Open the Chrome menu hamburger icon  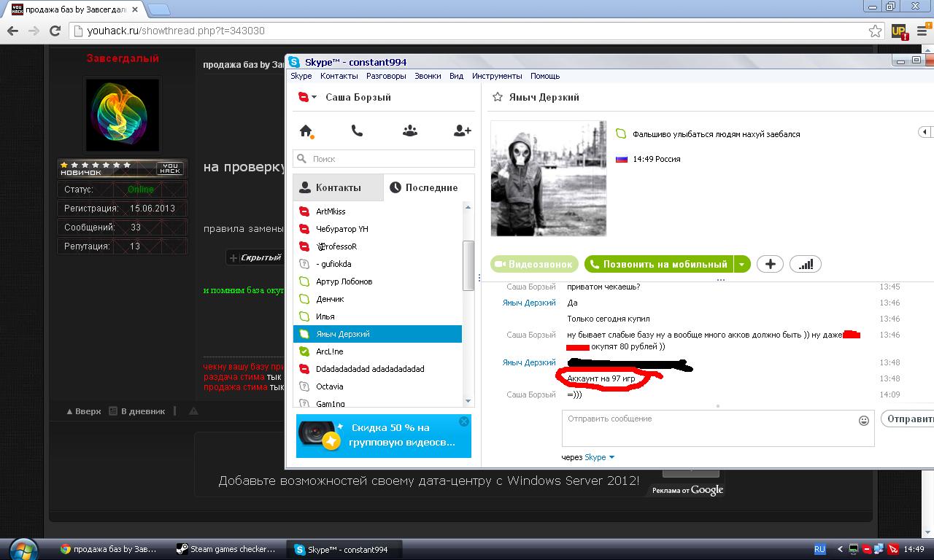922,31
